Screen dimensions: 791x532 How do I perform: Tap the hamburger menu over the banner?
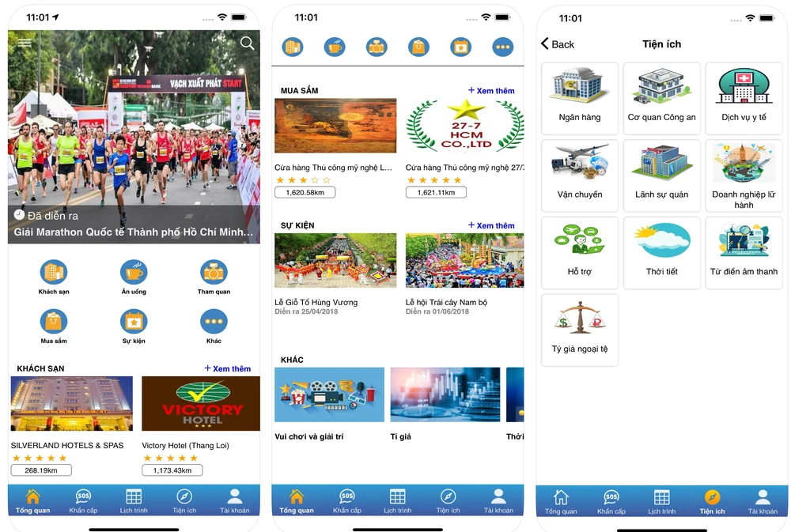coord(26,43)
